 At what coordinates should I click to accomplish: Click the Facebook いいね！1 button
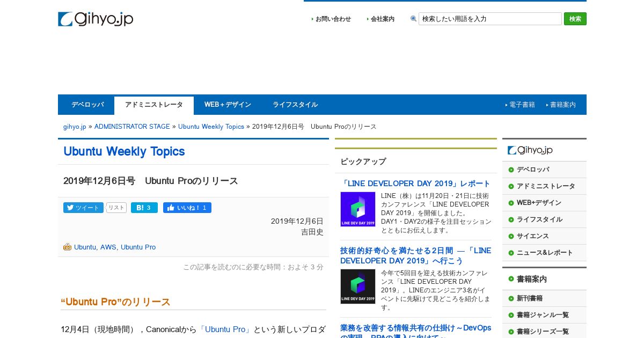pos(187,208)
